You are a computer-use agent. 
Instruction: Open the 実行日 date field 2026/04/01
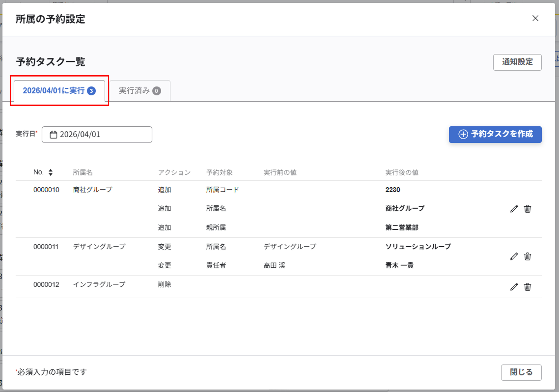tap(97, 134)
